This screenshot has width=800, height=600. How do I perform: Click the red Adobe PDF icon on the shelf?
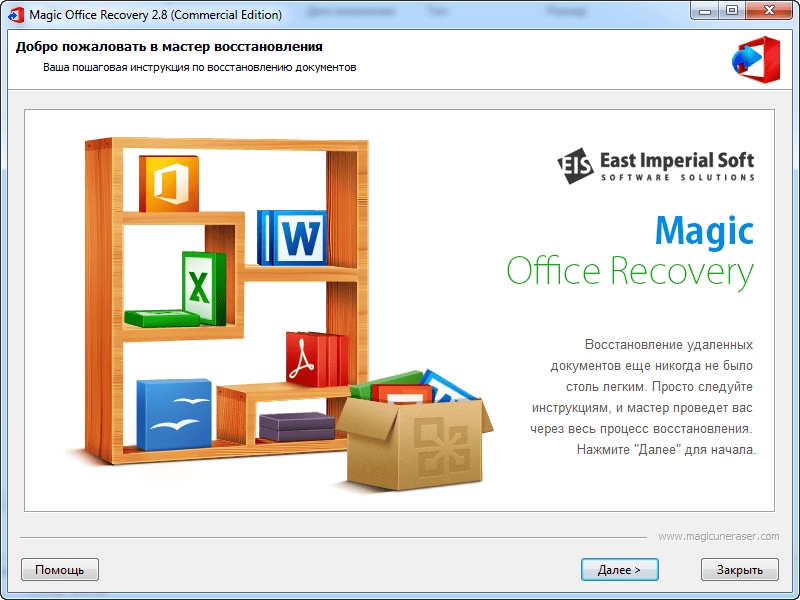pyautogui.click(x=317, y=359)
